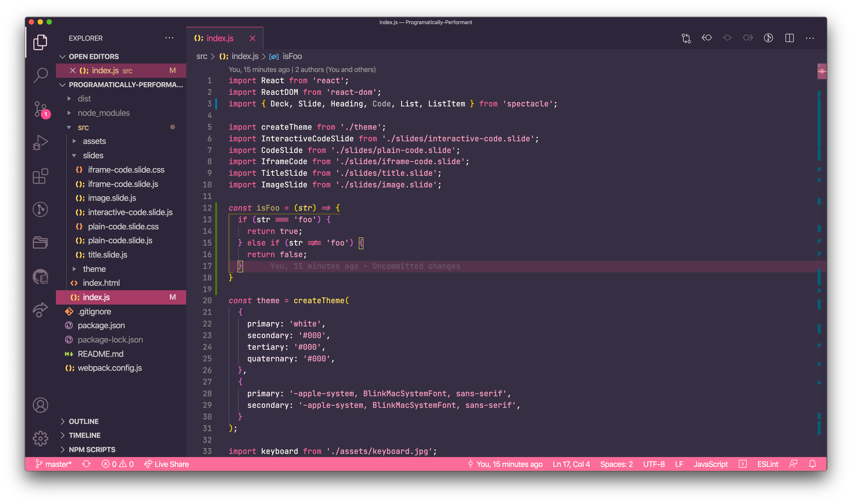Click the split editor right icon

coord(789,38)
